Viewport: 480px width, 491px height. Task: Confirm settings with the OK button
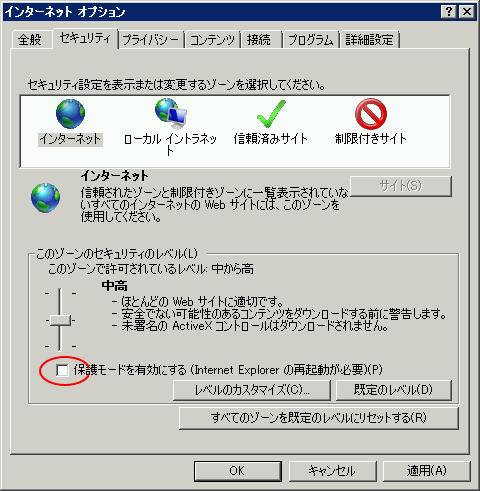click(237, 471)
